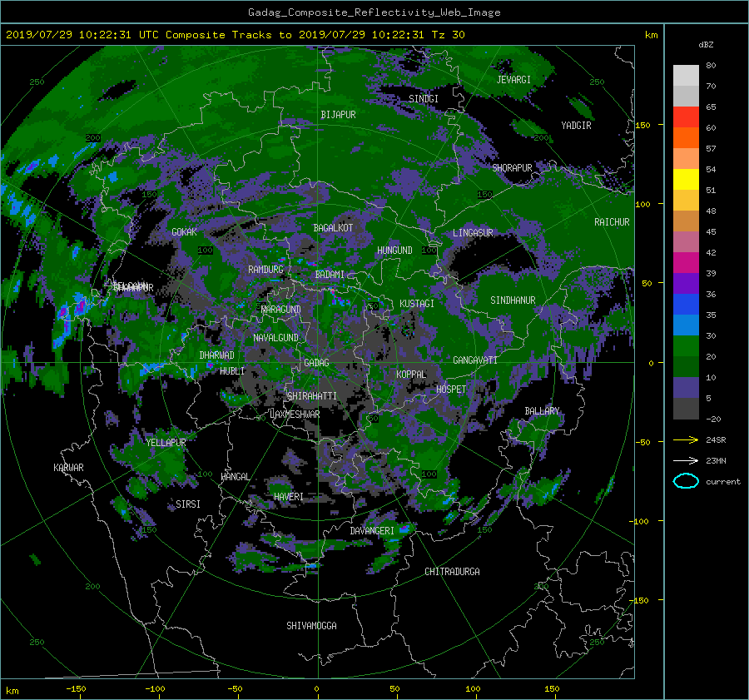This screenshot has height=700, width=749.
Task: Select the royal blue swatch in dBZ scale
Action: point(686,305)
